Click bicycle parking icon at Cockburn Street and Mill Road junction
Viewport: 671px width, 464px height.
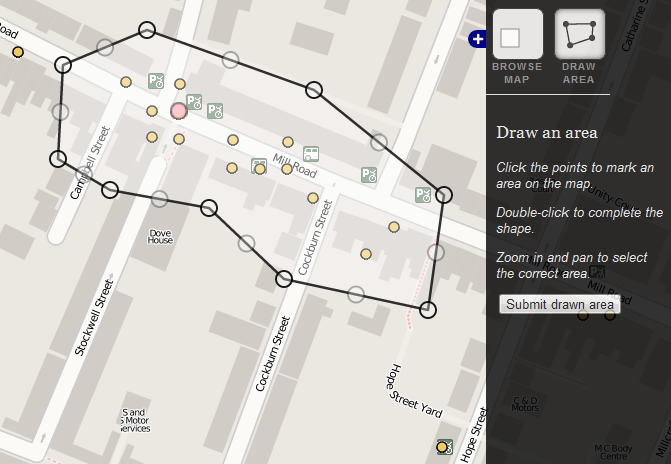point(369,175)
